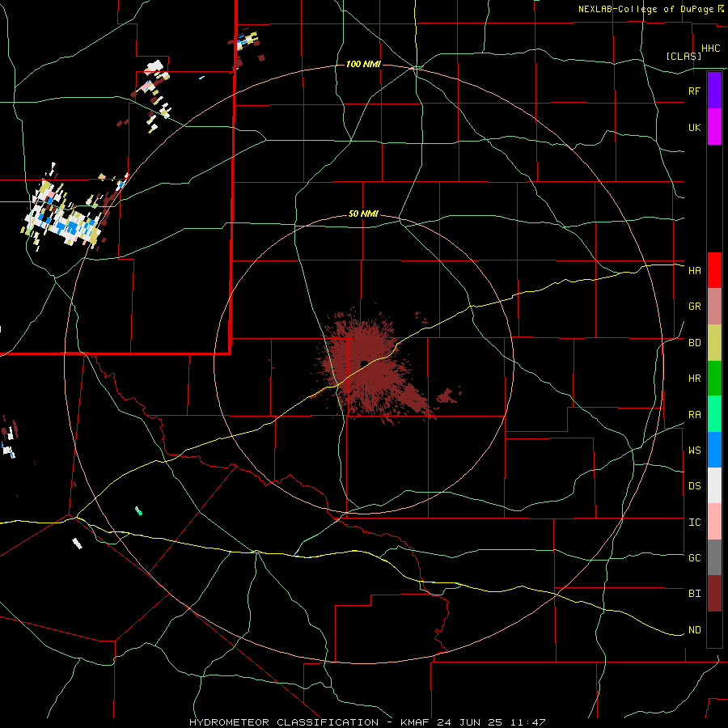This screenshot has height=728, width=728.
Task: Click the 'HR' legend label
Action: coord(694,379)
